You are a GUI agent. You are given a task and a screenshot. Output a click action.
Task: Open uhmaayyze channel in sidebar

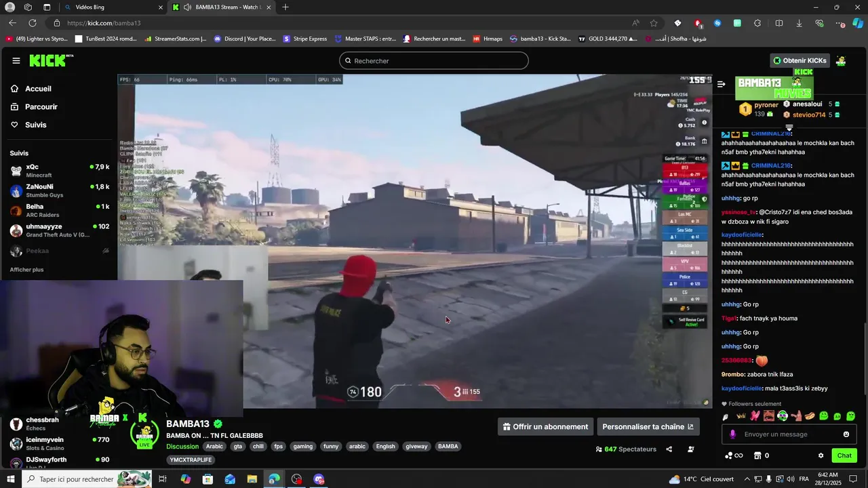[x=59, y=230]
